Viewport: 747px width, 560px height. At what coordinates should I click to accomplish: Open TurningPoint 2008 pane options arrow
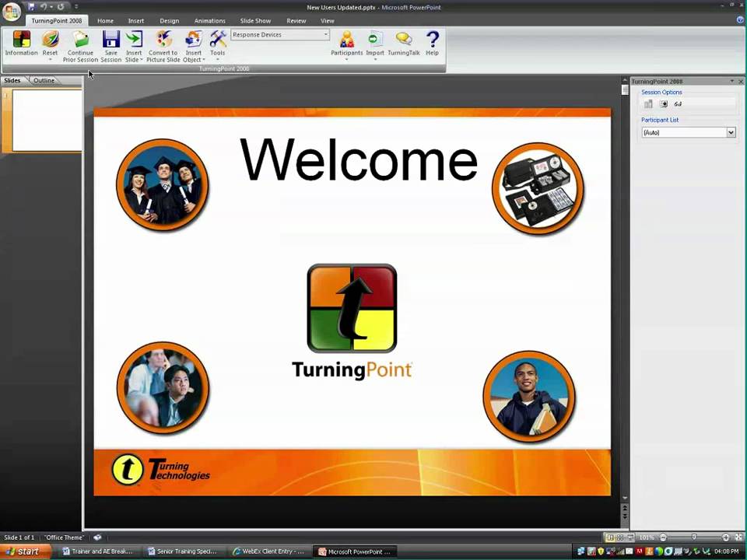(x=732, y=82)
